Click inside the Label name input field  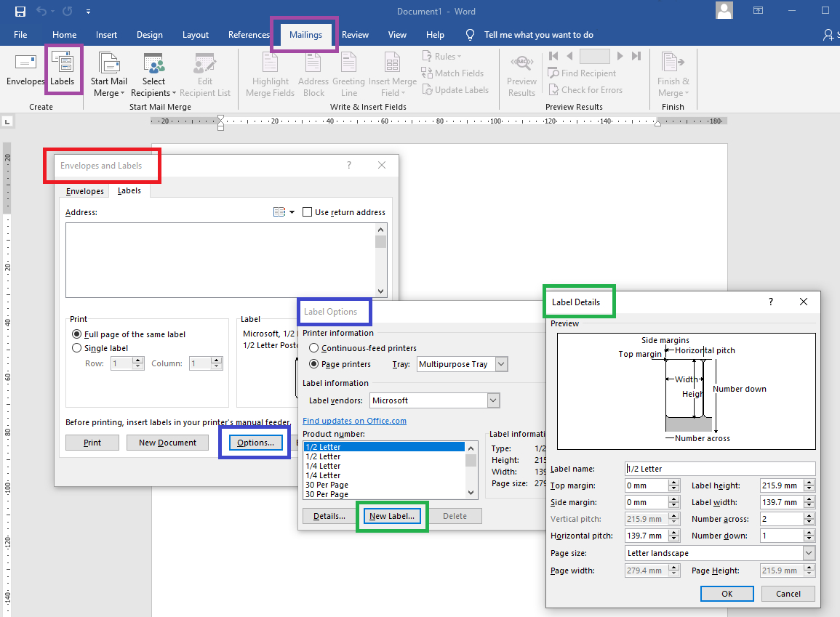(x=720, y=468)
